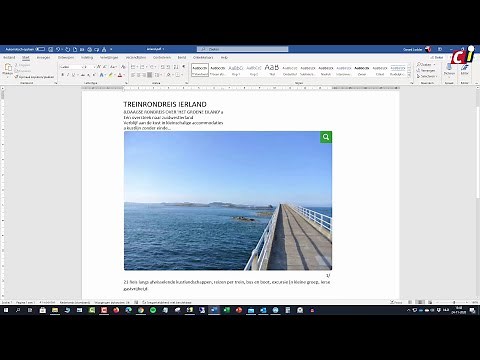480x360 pixels.
Task: Toggle Italic formatting
Action: [x=68, y=75]
